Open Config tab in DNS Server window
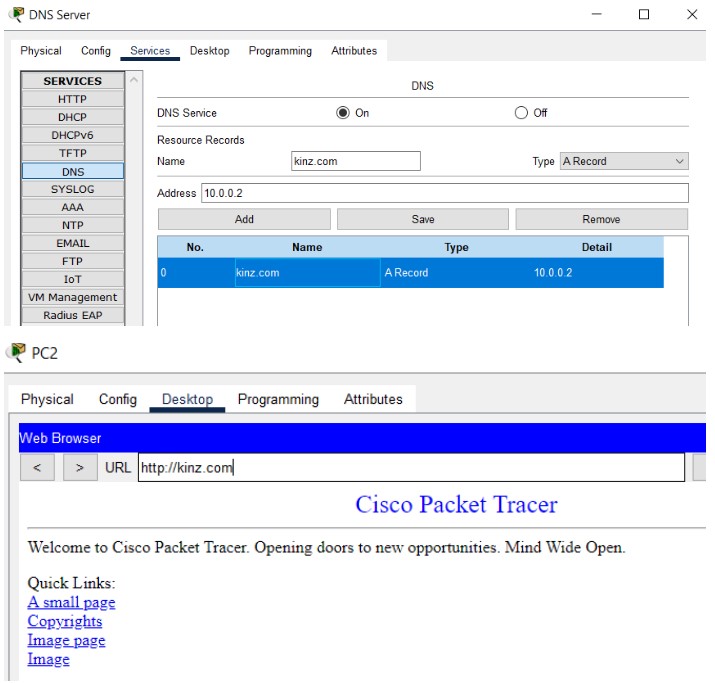 pos(96,51)
